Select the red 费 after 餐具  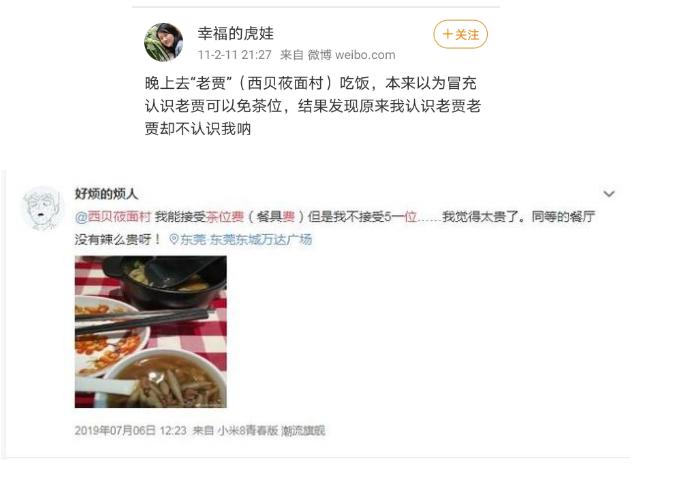point(289,217)
